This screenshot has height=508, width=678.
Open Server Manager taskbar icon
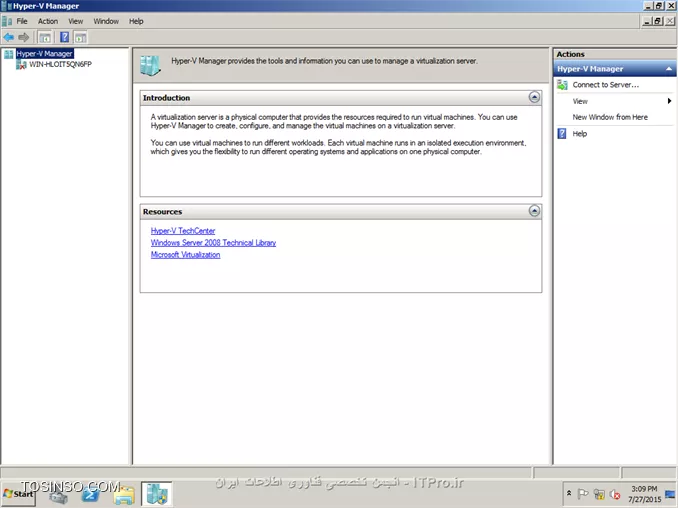(59, 495)
